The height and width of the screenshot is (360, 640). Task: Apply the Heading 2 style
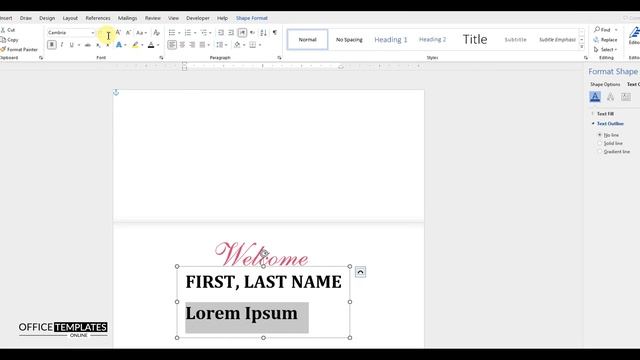tap(432, 40)
